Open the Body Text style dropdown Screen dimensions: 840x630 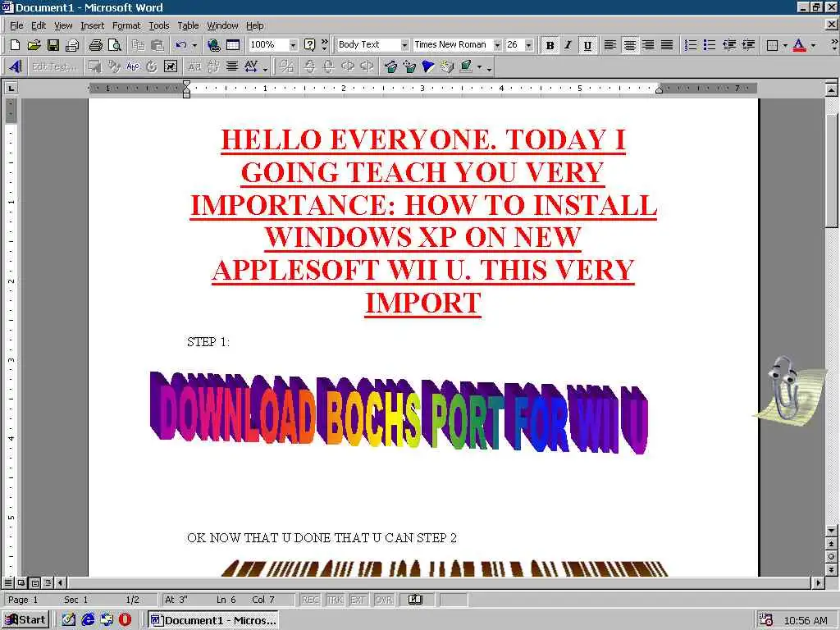click(405, 45)
